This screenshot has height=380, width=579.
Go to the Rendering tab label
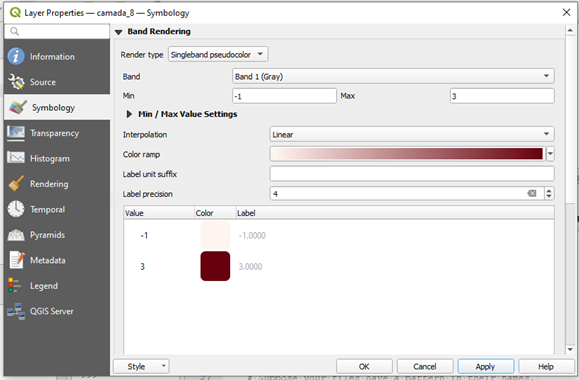click(x=49, y=184)
